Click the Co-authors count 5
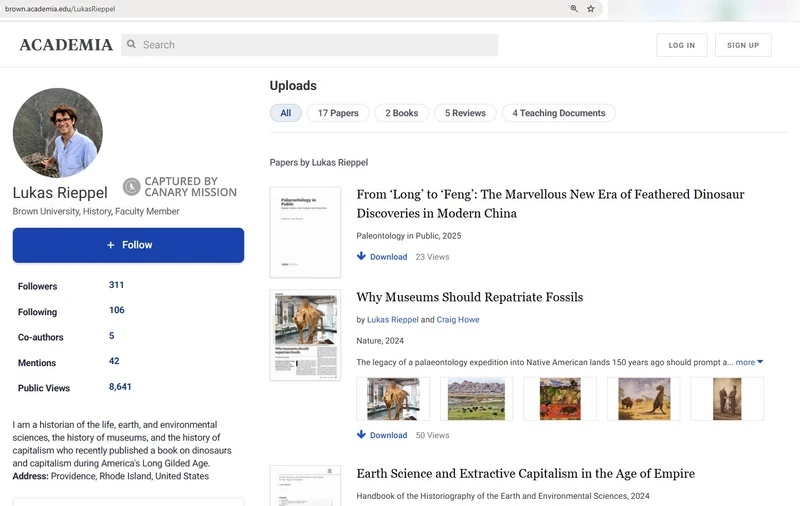The width and height of the screenshot is (800, 506). click(111, 336)
